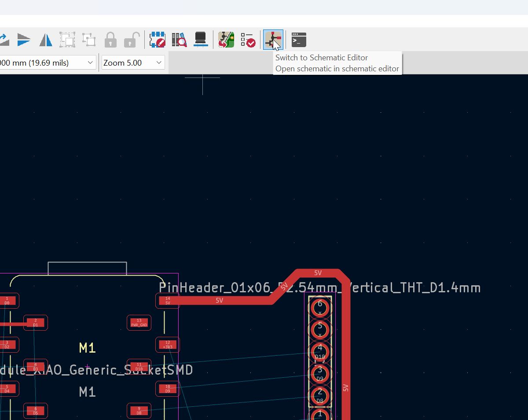Screen dimensions: 528x420
Task: Lock the selected items
Action: coord(110,40)
